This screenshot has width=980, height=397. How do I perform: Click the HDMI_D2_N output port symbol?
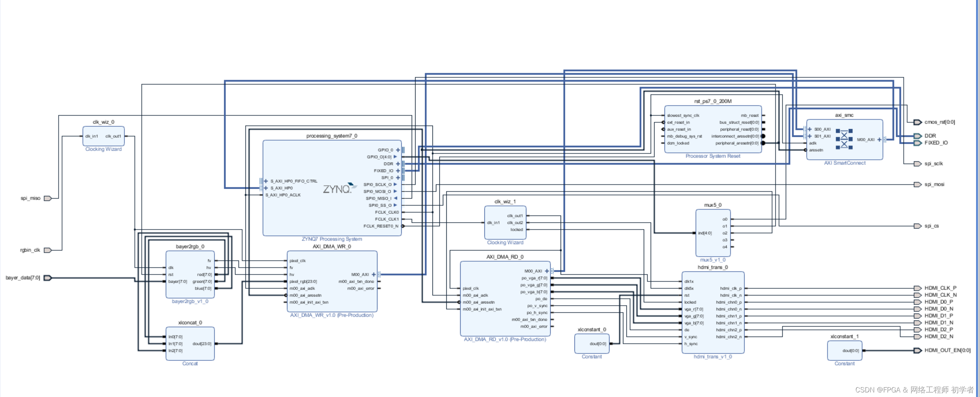pyautogui.click(x=918, y=337)
